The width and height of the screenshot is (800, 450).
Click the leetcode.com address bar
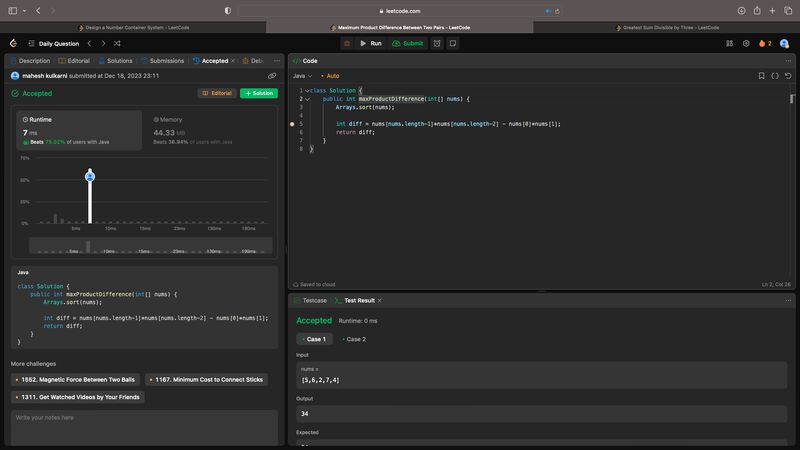[x=400, y=11]
